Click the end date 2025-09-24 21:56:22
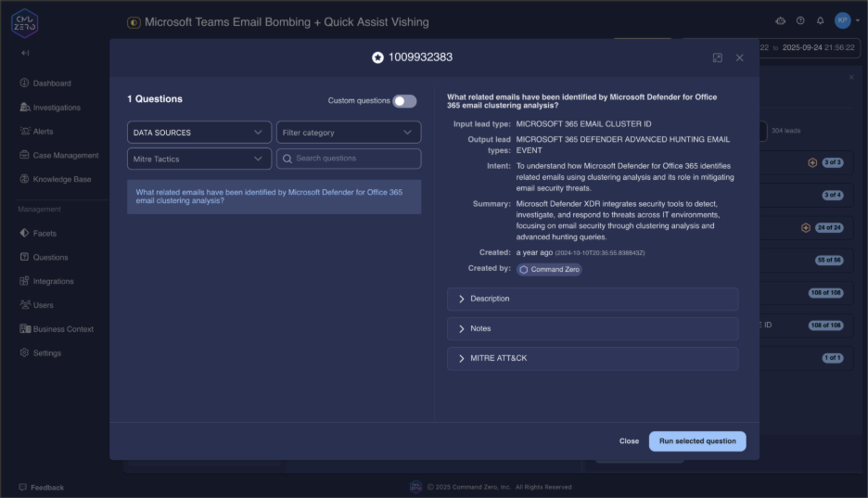Viewport: 868px width, 498px height. (818, 47)
